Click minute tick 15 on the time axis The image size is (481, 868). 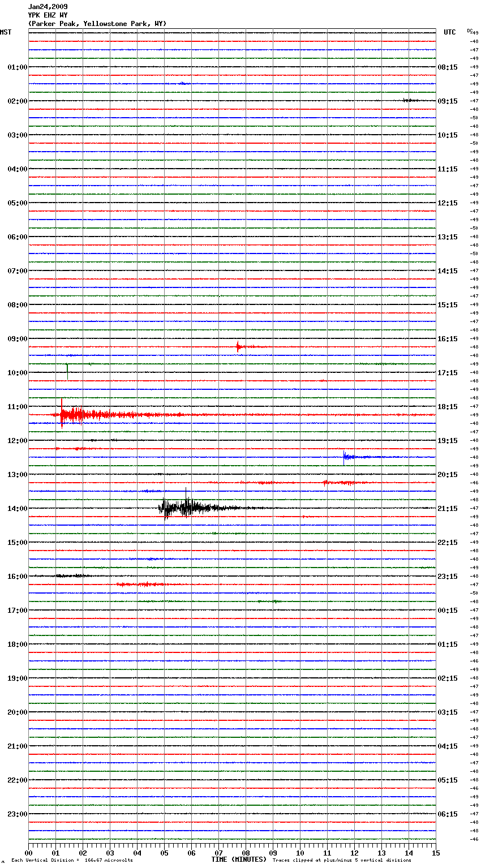click(x=436, y=853)
